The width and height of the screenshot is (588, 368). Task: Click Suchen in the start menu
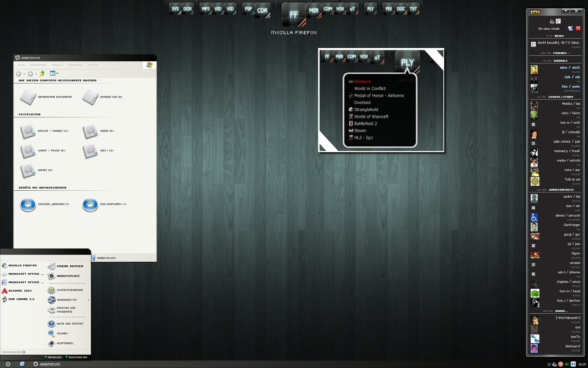[58, 333]
